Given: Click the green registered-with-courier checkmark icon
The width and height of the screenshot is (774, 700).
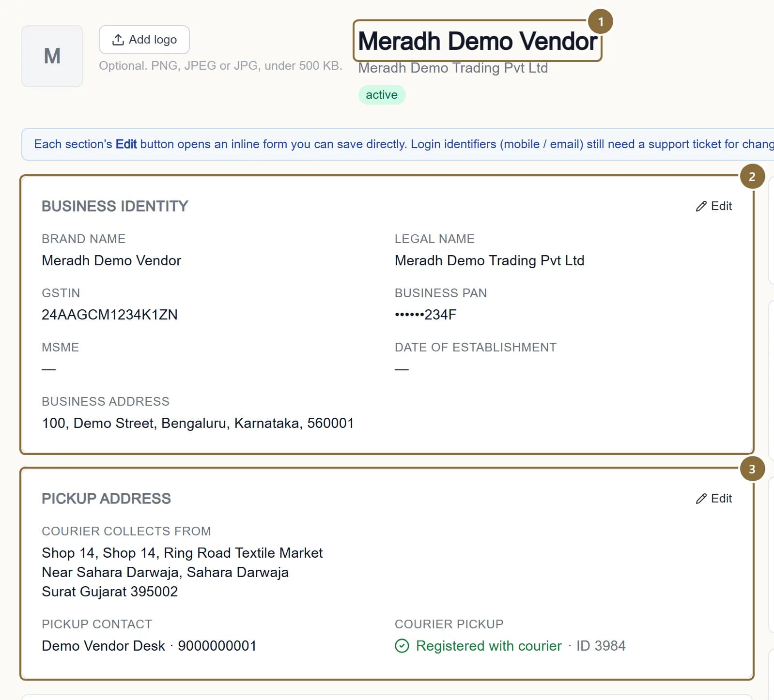Looking at the screenshot, I should 402,646.
